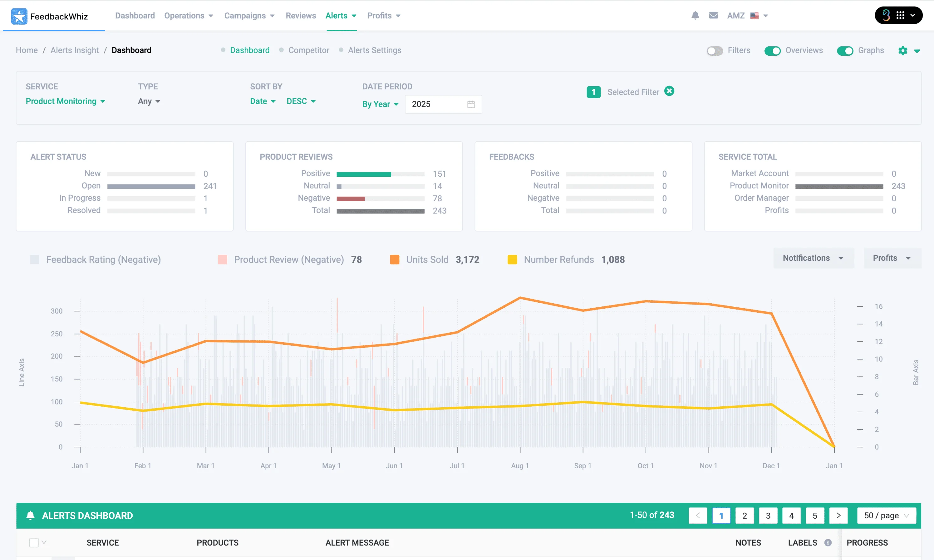934x560 pixels.
Task: Expand the Product Monitoring service dropdown
Action: point(65,101)
